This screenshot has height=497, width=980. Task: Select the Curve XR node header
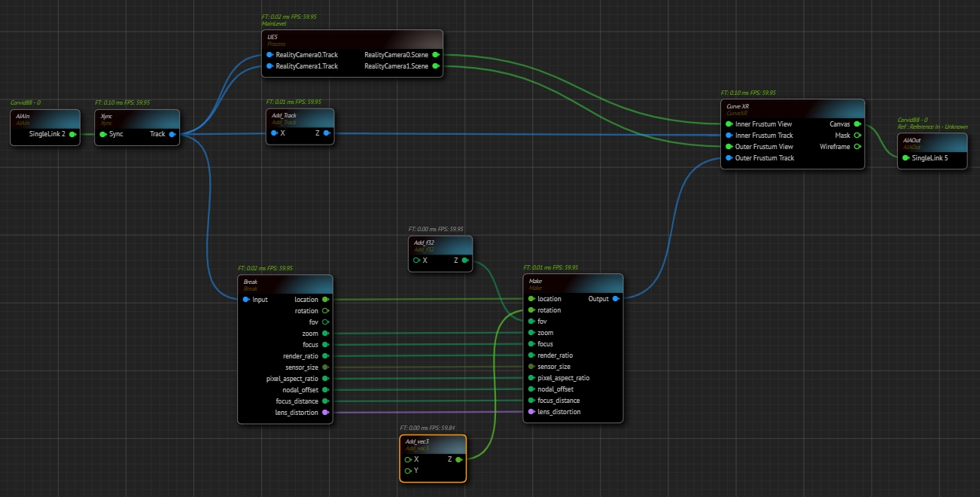pos(792,109)
